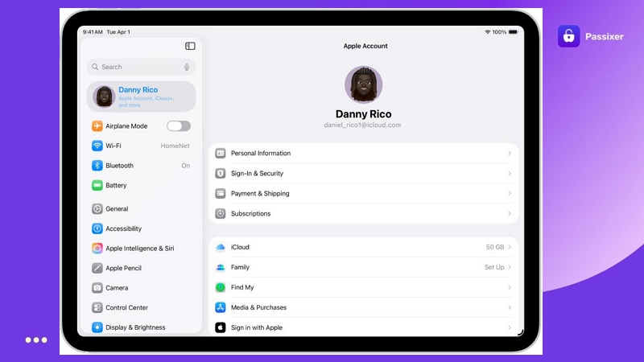Open the Personal Information row
Viewport: 644px width, 362px height.
coord(364,153)
